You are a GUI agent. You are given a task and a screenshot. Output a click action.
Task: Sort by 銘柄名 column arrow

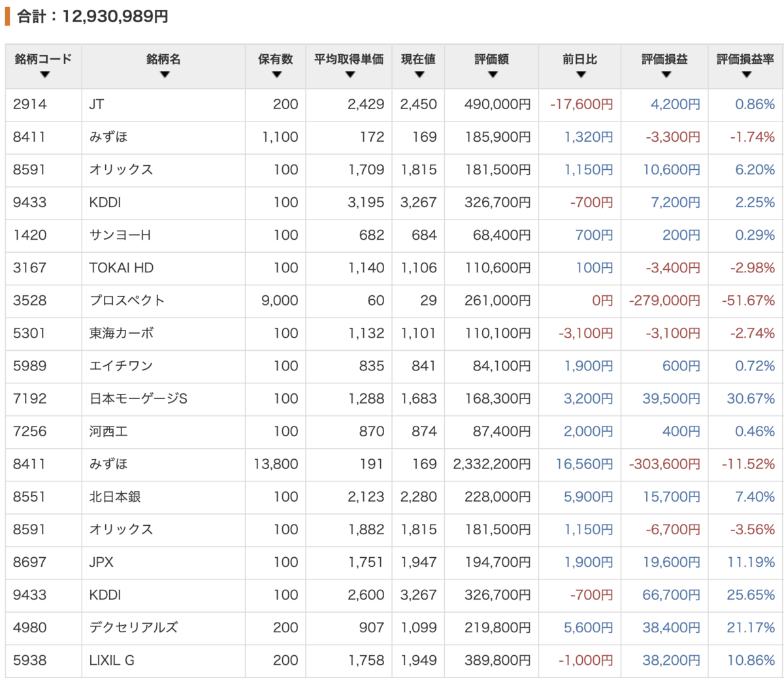click(x=164, y=74)
